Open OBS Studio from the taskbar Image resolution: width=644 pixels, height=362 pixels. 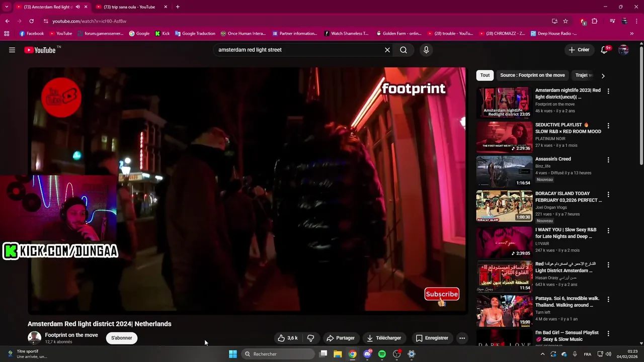(x=396, y=354)
